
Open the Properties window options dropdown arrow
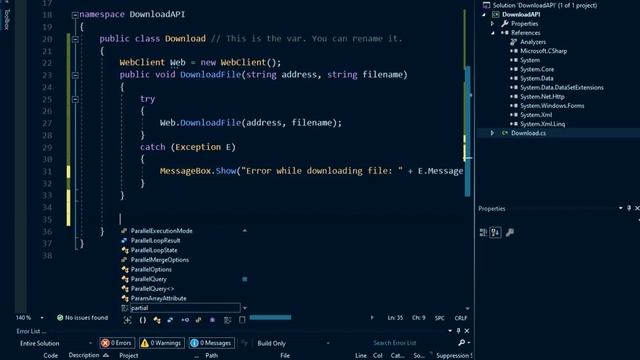pos(621,208)
